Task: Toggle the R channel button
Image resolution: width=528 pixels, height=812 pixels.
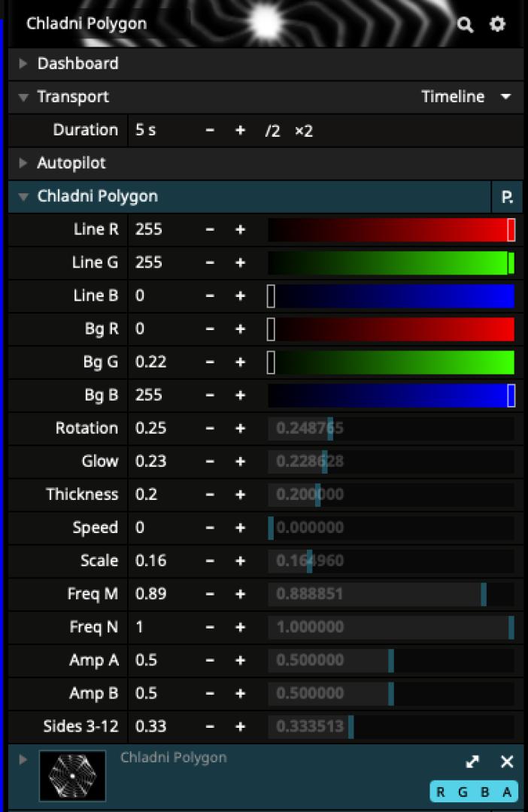Action: click(441, 791)
